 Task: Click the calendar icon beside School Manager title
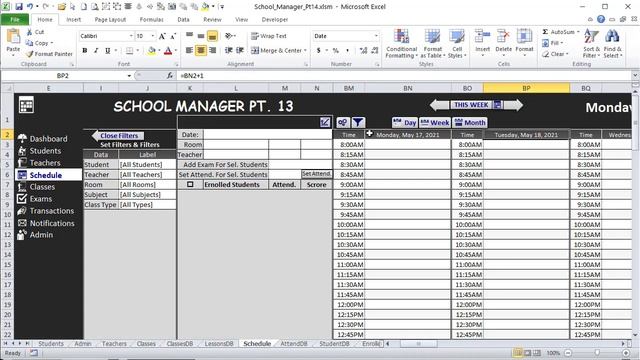point(26,105)
